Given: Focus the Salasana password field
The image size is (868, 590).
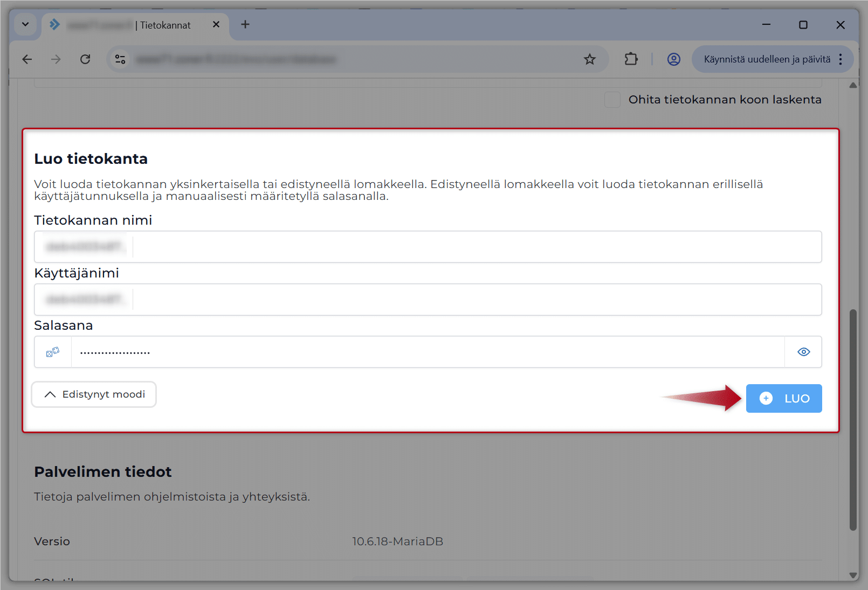Looking at the screenshot, I should tap(427, 352).
